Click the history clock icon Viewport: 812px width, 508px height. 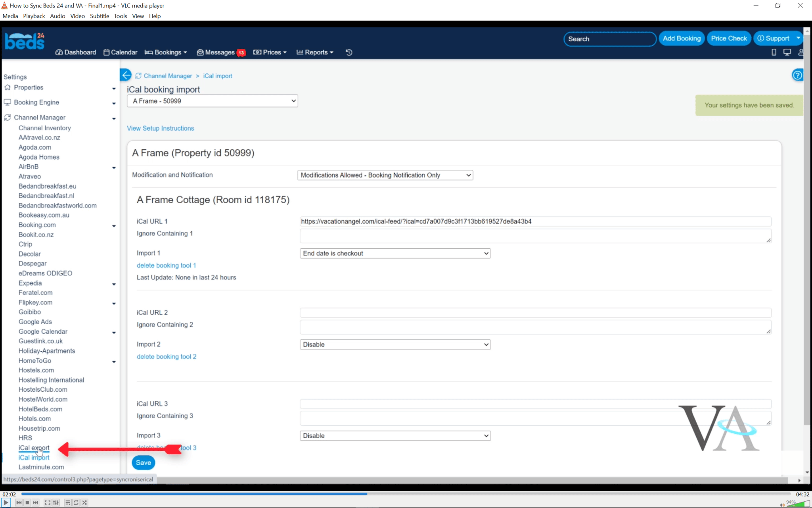pyautogui.click(x=349, y=52)
